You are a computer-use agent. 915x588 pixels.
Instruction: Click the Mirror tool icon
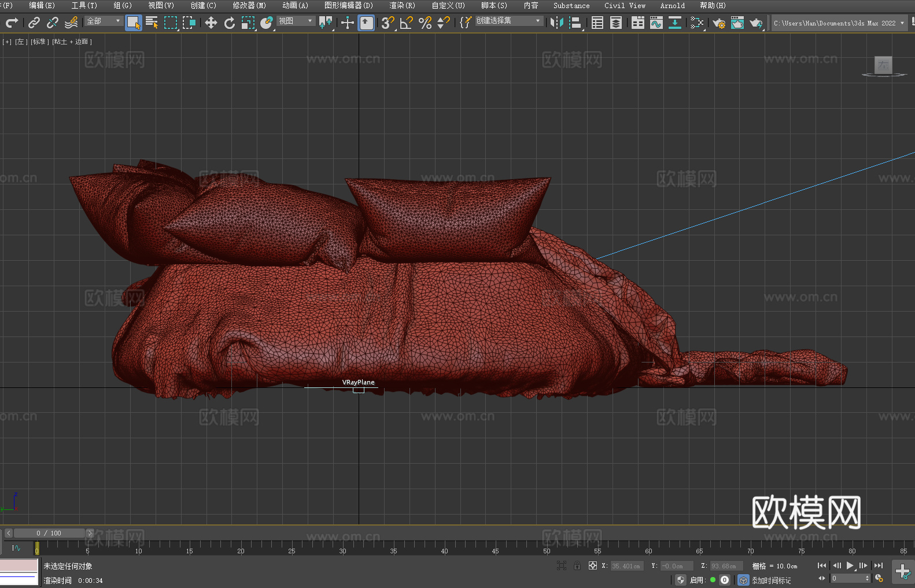(x=556, y=23)
